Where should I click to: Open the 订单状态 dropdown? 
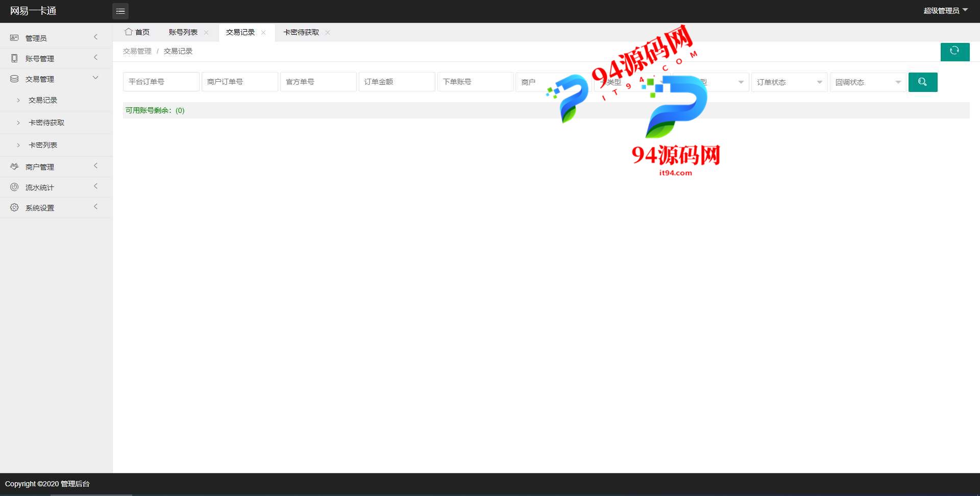789,82
